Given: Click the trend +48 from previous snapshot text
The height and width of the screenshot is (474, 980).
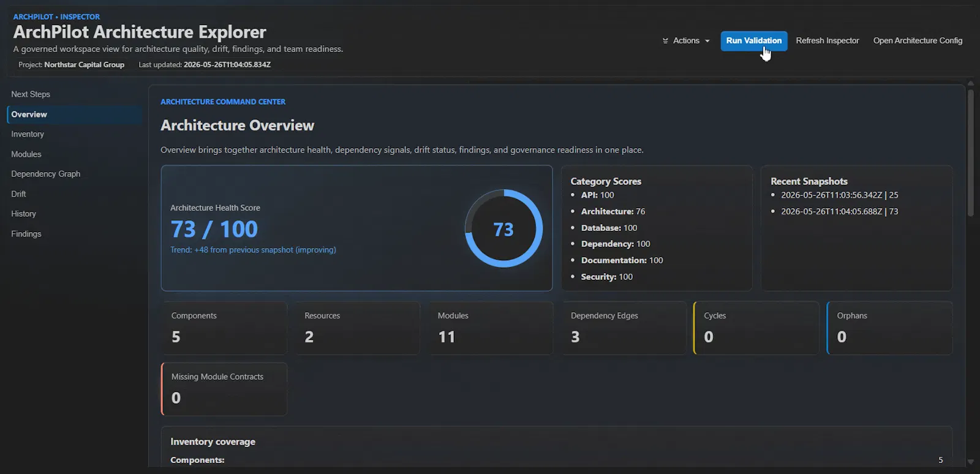Looking at the screenshot, I should pos(253,250).
